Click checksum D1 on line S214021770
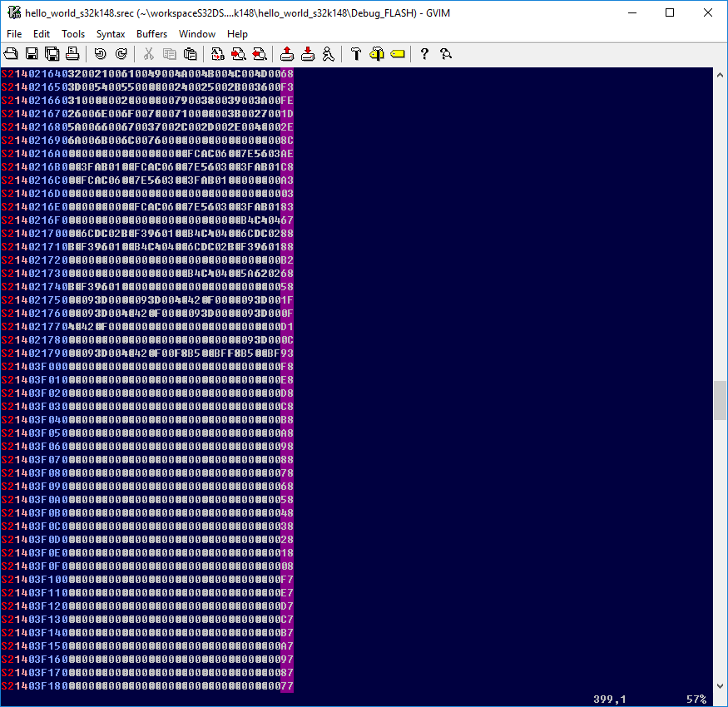The image size is (728, 707). (x=287, y=327)
